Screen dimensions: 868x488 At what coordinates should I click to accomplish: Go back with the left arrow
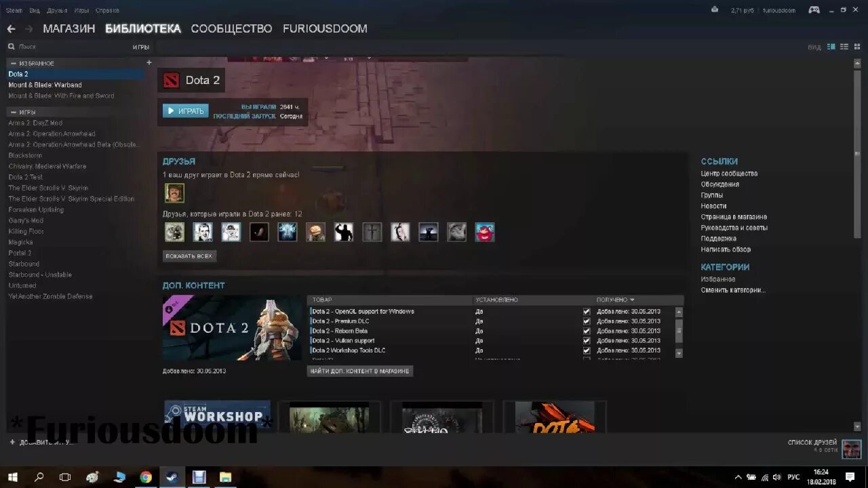pos(11,28)
